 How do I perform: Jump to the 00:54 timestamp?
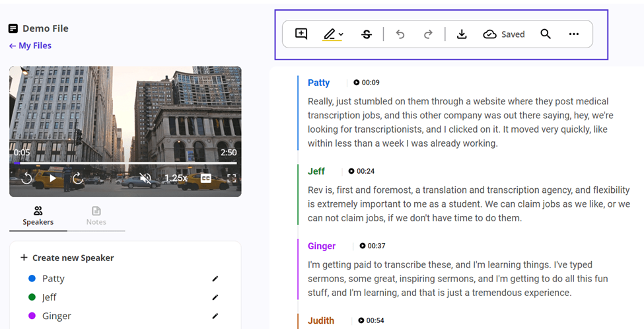click(371, 320)
